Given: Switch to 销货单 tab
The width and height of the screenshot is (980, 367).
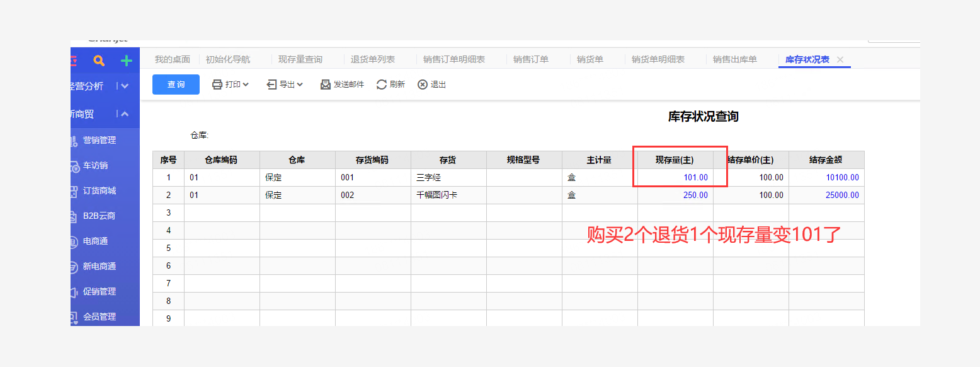Looking at the screenshot, I should 590,59.
